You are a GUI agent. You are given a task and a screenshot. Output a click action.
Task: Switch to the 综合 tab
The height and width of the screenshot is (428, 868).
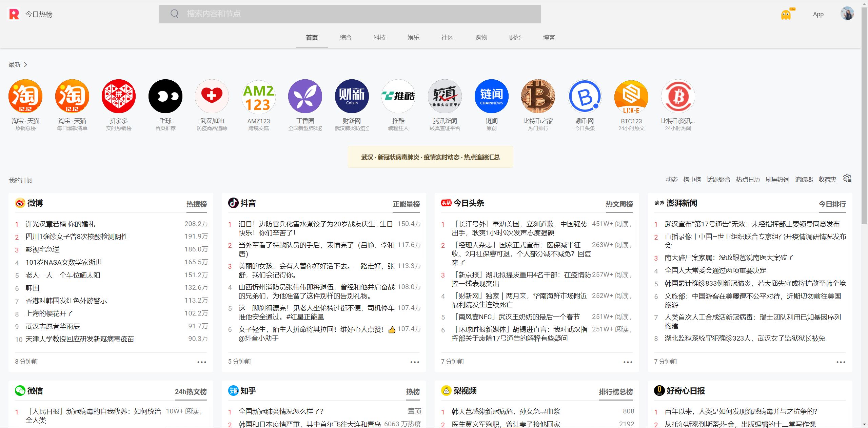[346, 38]
